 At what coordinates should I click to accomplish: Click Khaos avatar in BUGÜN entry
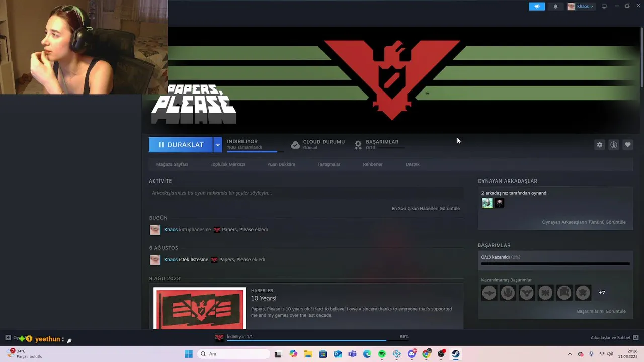click(155, 230)
